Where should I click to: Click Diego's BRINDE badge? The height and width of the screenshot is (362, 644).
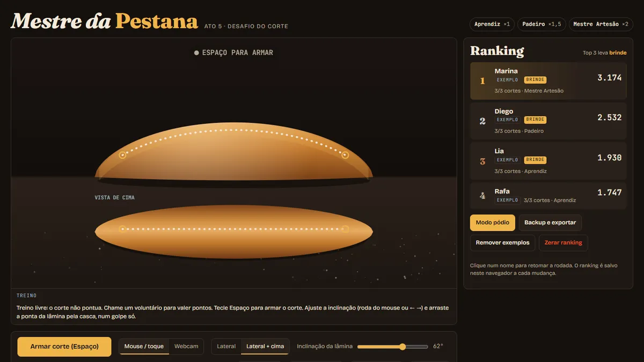pyautogui.click(x=535, y=120)
